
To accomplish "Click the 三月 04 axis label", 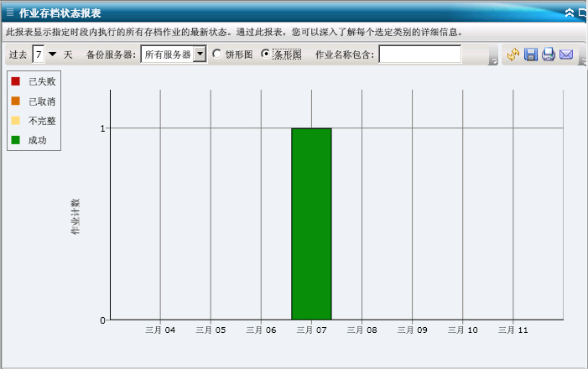I will pyautogui.click(x=160, y=330).
